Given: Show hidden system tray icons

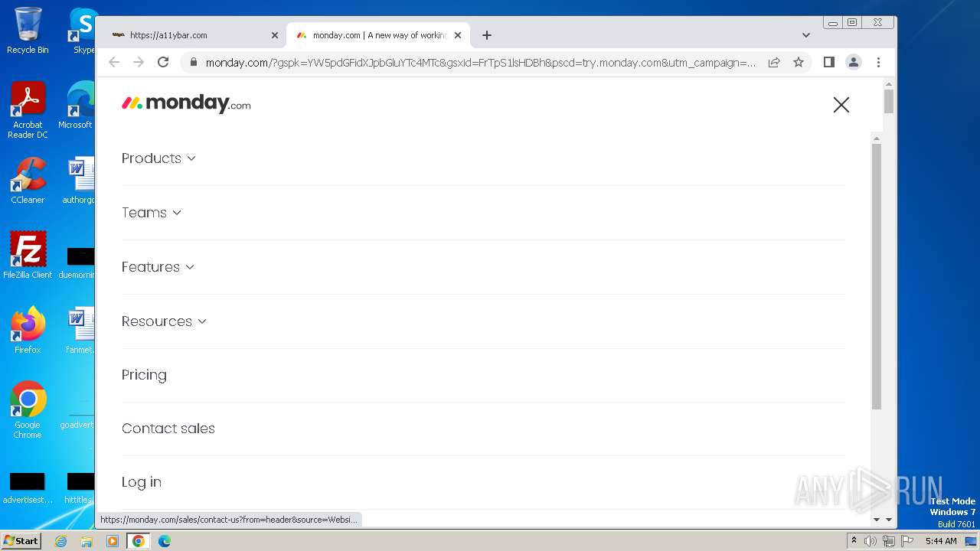Looking at the screenshot, I should coord(854,541).
